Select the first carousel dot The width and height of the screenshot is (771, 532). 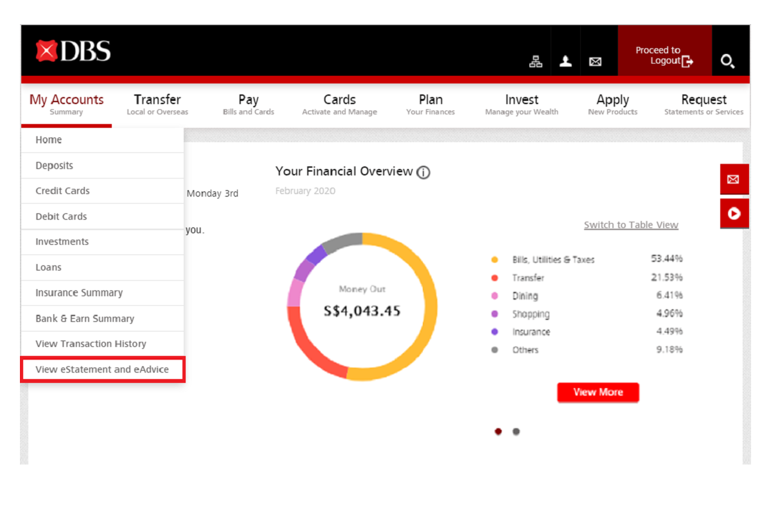point(498,431)
